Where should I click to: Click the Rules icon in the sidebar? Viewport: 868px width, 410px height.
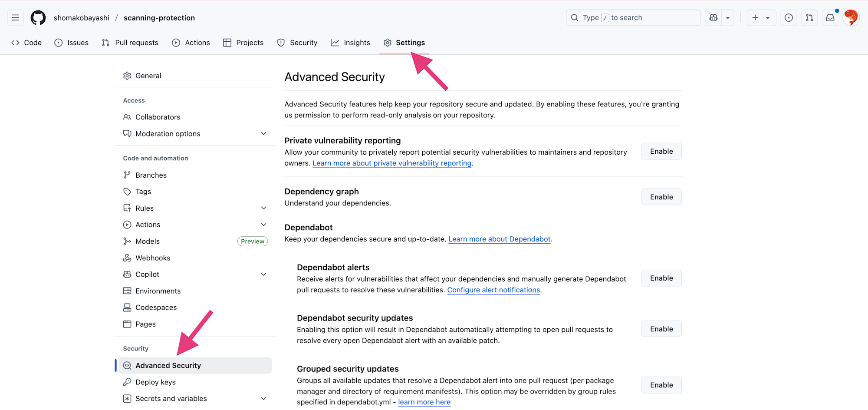pyautogui.click(x=127, y=208)
